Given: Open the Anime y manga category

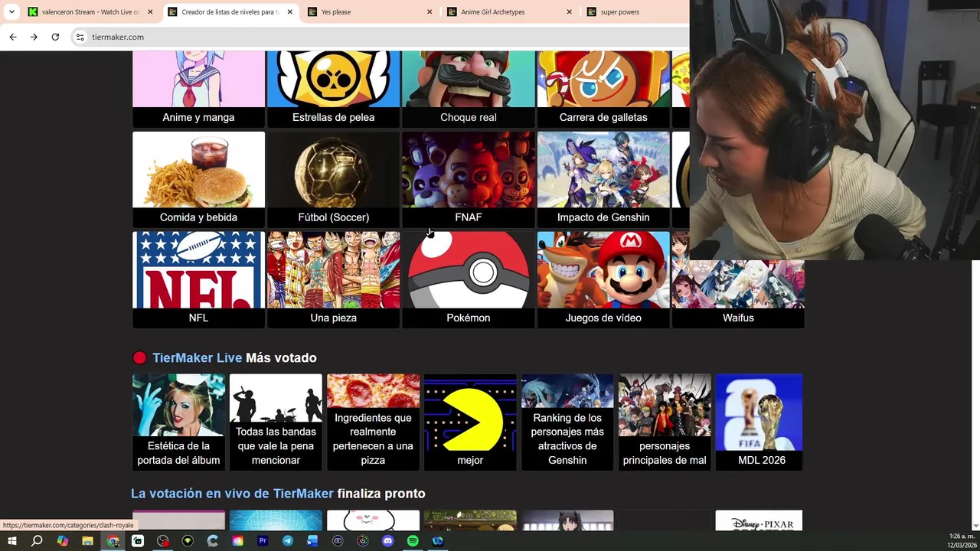Looking at the screenshot, I should click(198, 89).
